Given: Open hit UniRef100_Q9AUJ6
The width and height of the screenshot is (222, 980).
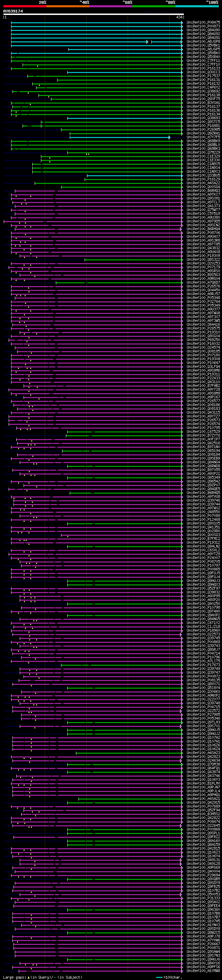Looking at the screenshot, I should (203, 959).
